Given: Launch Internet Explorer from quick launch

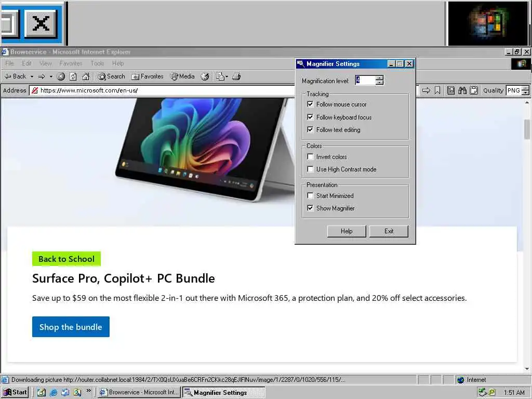Looking at the screenshot, I should click(54, 392).
